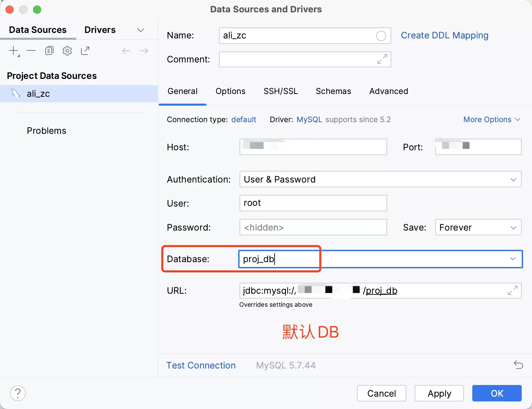Switch to the Drivers tab
The image size is (532, 409).
pos(100,30)
